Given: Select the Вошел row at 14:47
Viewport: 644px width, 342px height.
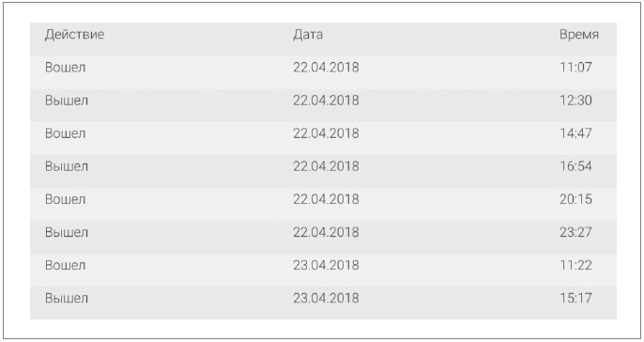Looking at the screenshot, I should coord(323,138).
